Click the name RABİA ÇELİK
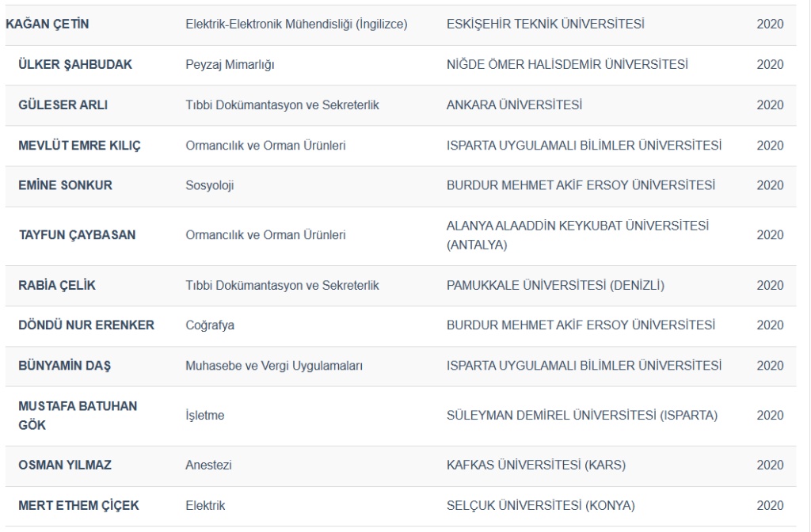This screenshot has height=532, width=811. [57, 286]
